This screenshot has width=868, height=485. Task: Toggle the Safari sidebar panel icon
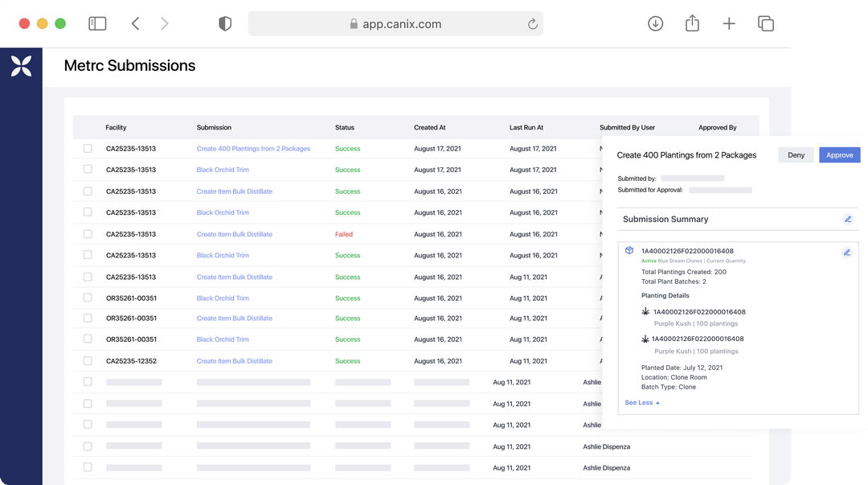click(x=97, y=23)
